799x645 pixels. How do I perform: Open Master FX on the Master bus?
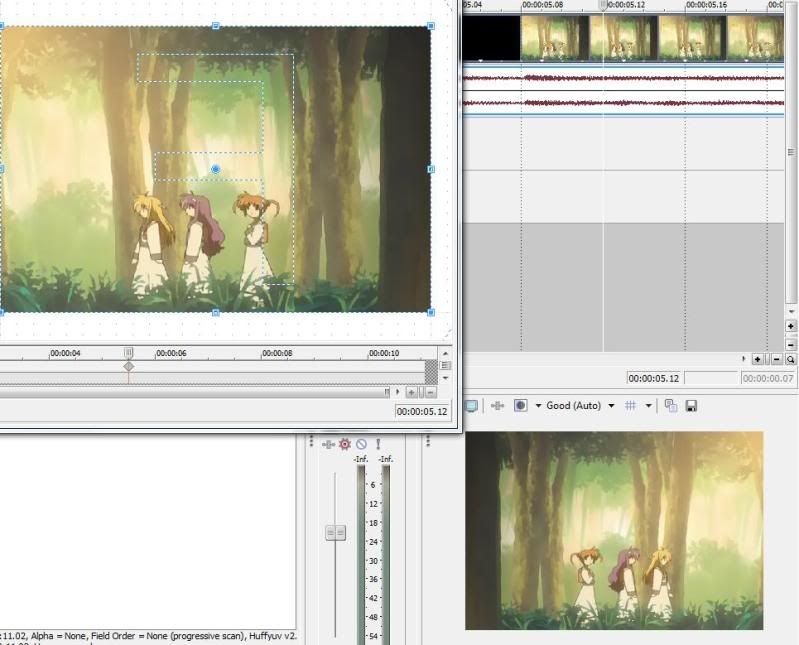[329, 445]
